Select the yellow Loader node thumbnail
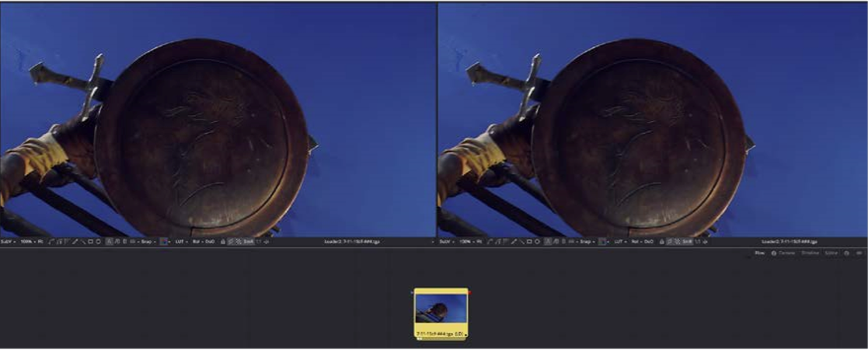 (x=441, y=313)
